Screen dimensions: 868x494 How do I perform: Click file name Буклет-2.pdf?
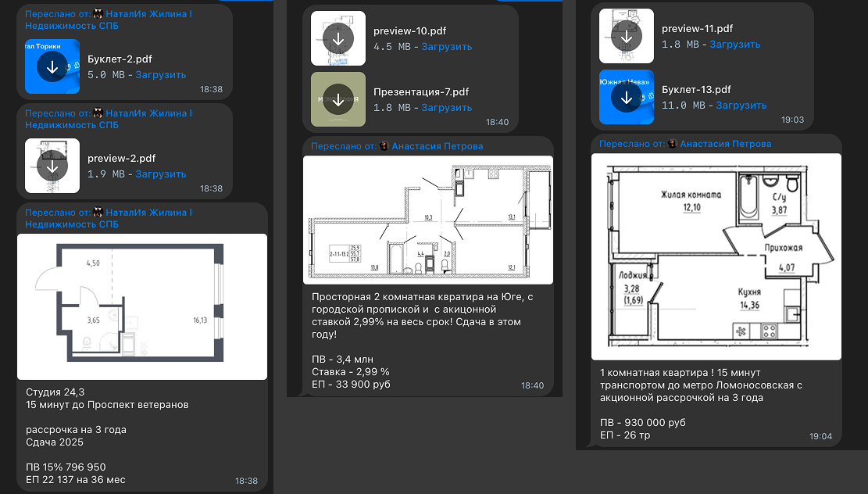[x=120, y=59]
